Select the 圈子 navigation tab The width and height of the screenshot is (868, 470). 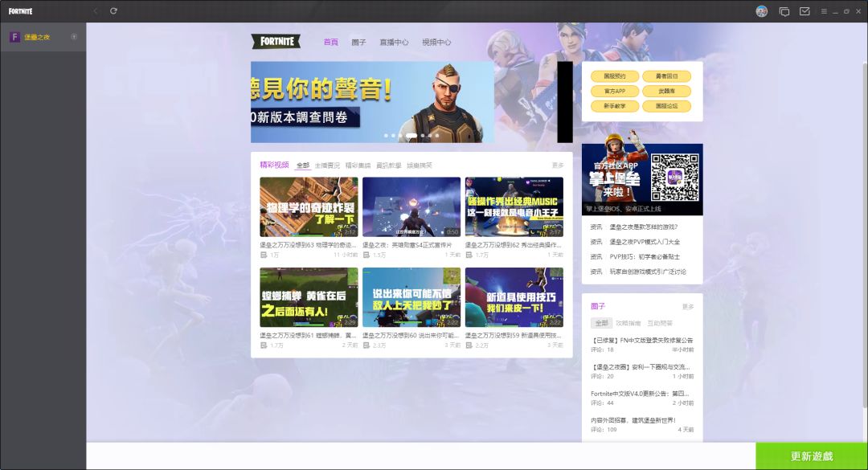[358, 43]
